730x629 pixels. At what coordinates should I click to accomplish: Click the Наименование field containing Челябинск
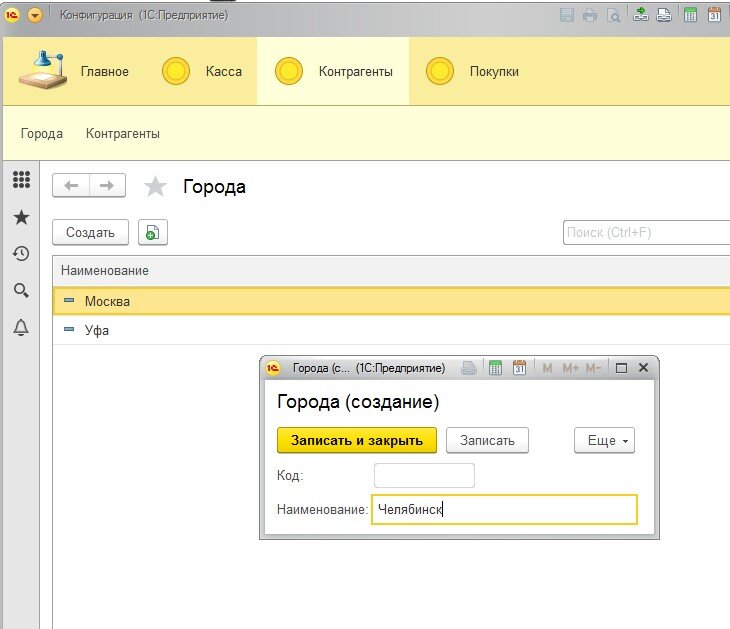(x=504, y=509)
